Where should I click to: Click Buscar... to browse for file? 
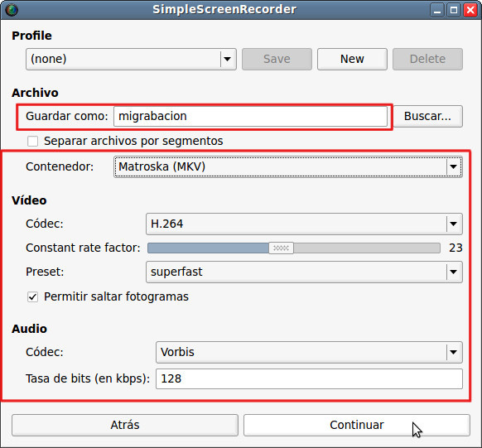click(427, 117)
